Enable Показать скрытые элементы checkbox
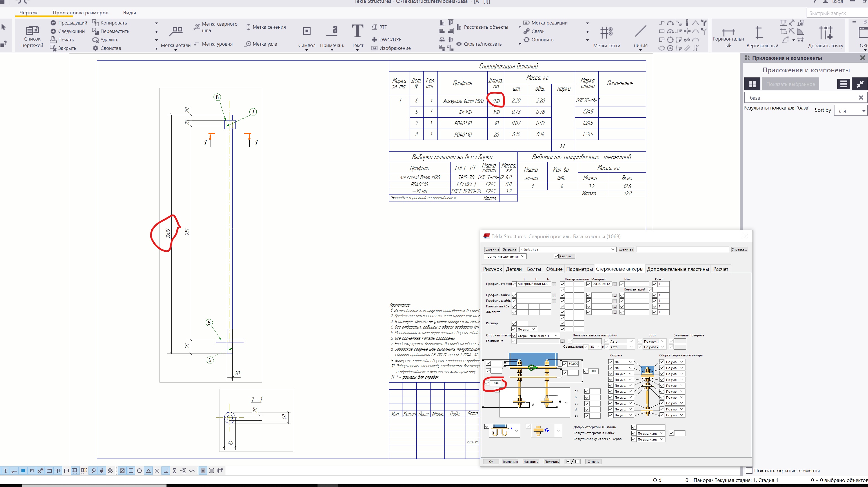This screenshot has height=487, width=868. tap(749, 470)
